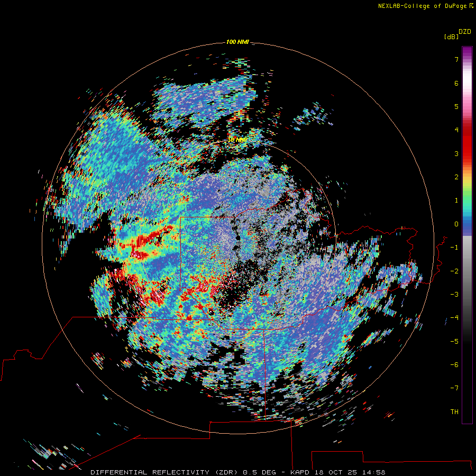Click the DZD legend heading
476x476 pixels.
(465, 32)
